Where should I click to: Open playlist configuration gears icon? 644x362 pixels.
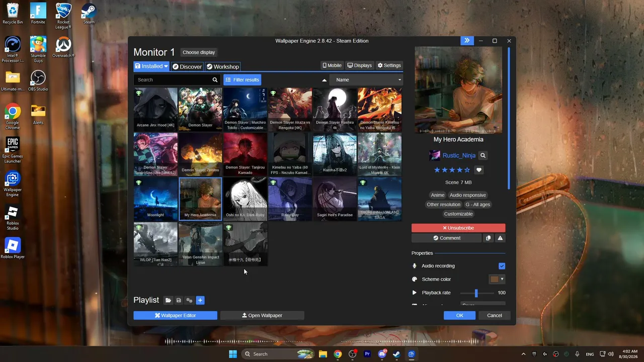pyautogui.click(x=189, y=300)
